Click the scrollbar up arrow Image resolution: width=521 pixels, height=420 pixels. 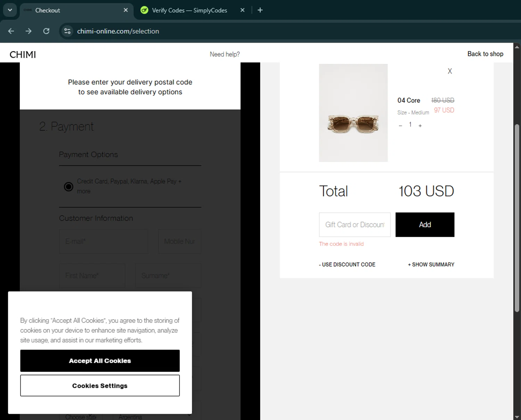coord(517,47)
